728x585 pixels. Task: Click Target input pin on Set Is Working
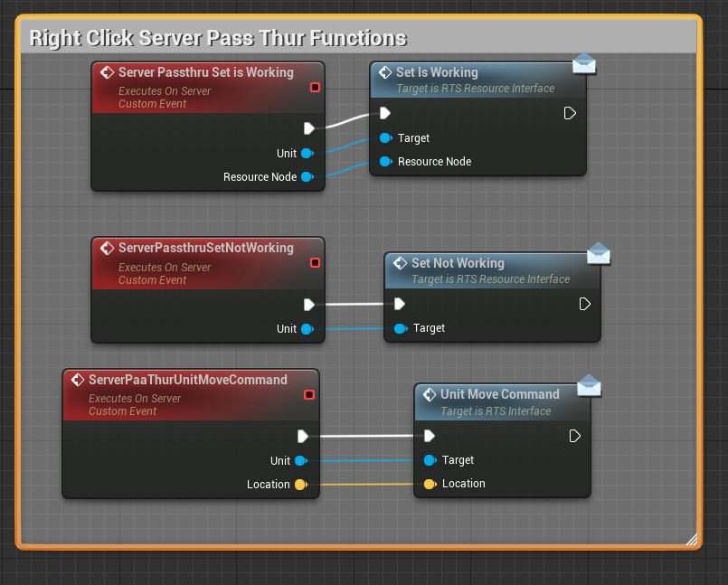[x=386, y=138]
